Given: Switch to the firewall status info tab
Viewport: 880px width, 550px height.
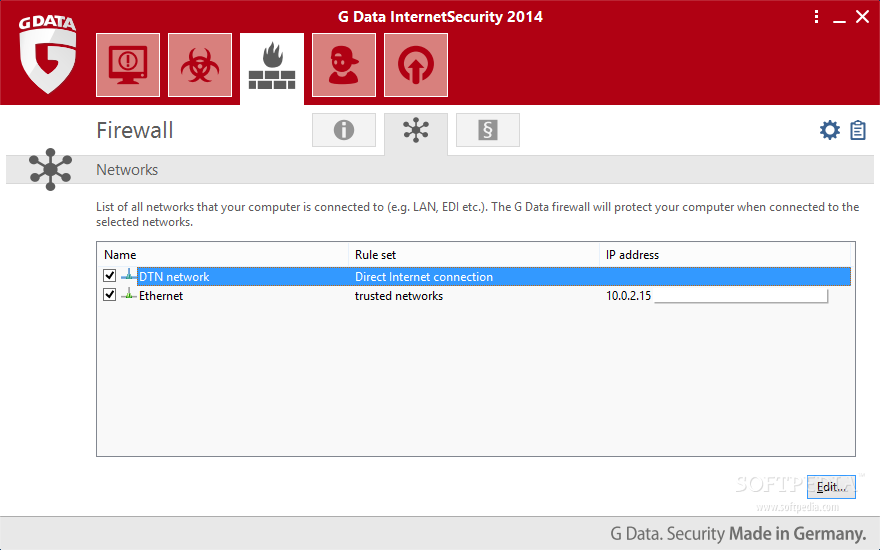Looking at the screenshot, I should tap(343, 130).
